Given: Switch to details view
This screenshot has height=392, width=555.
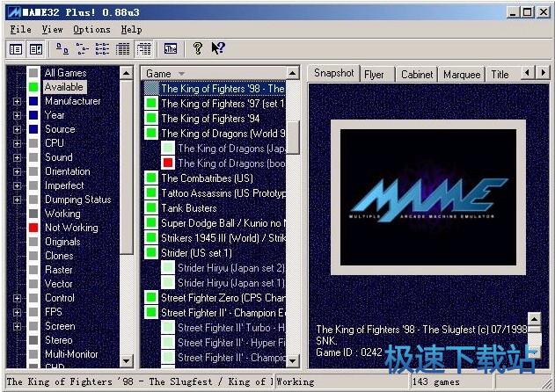Looking at the screenshot, I should 122,49.
